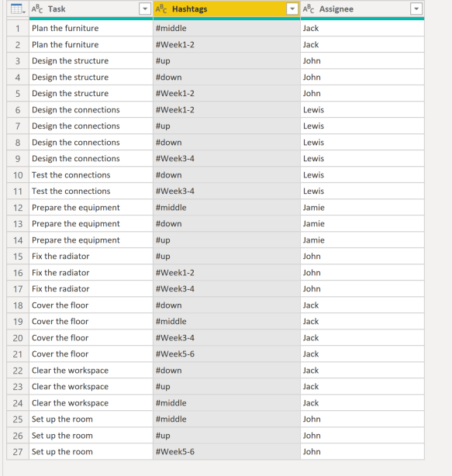The height and width of the screenshot is (476, 452).
Task: Click the #Week5-6 cell in row 21
Action: tap(226, 354)
